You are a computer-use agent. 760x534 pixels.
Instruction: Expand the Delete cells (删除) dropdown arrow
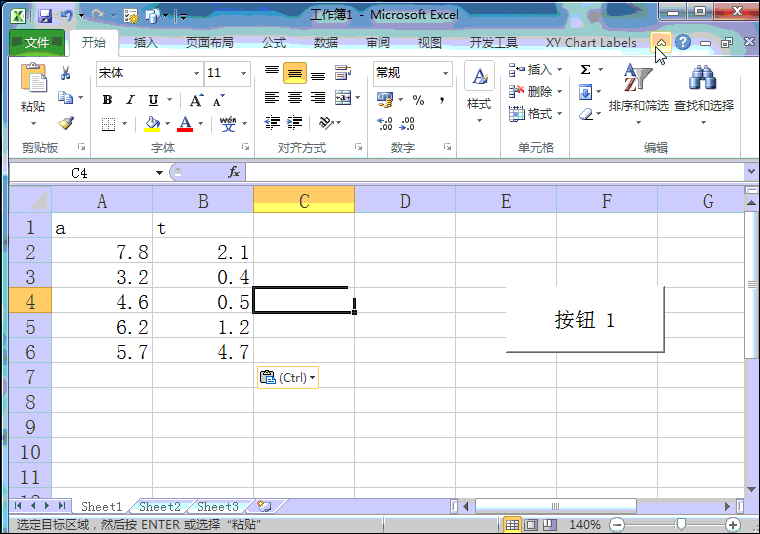(x=559, y=92)
